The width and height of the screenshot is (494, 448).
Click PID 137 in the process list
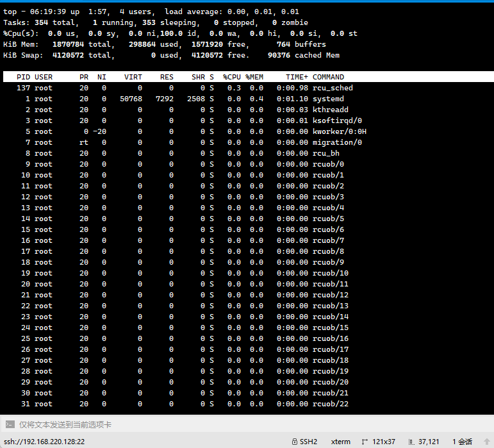(x=23, y=88)
